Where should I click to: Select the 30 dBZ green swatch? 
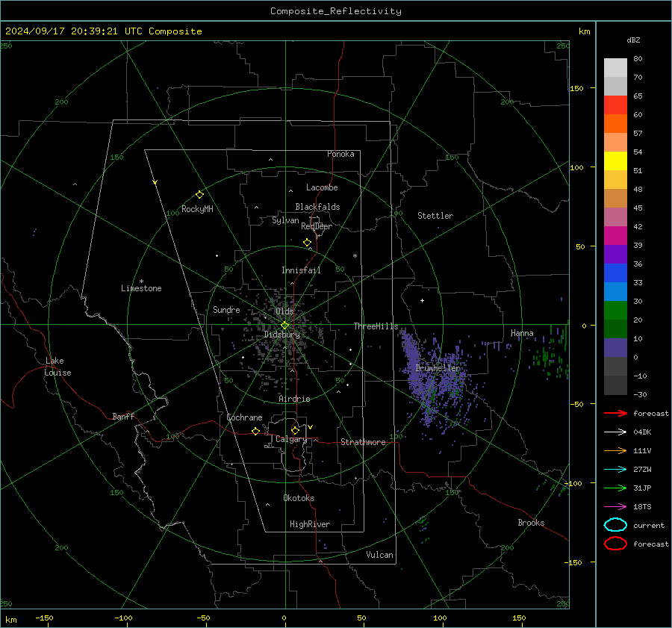615,311
